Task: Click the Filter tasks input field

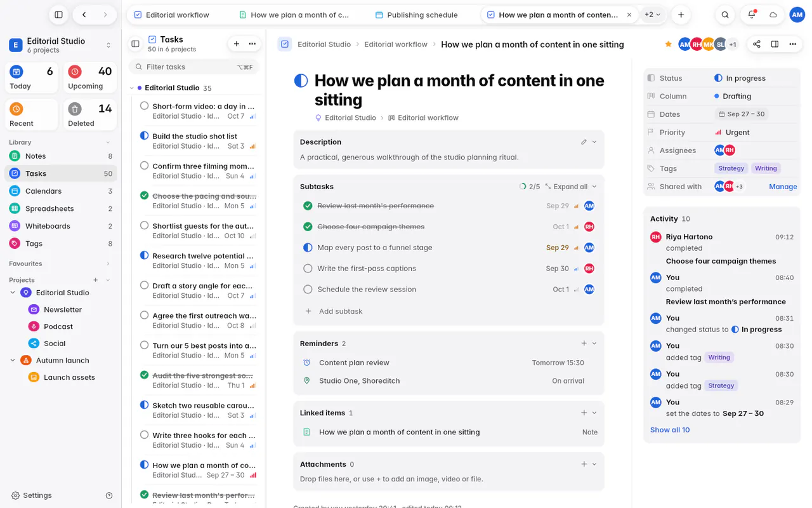Action: tap(193, 67)
